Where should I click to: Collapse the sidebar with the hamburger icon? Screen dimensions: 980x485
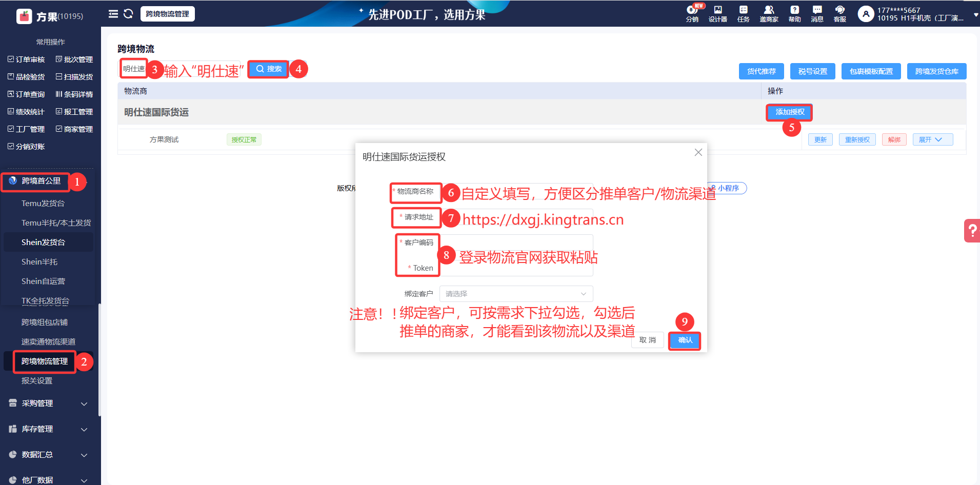point(113,14)
